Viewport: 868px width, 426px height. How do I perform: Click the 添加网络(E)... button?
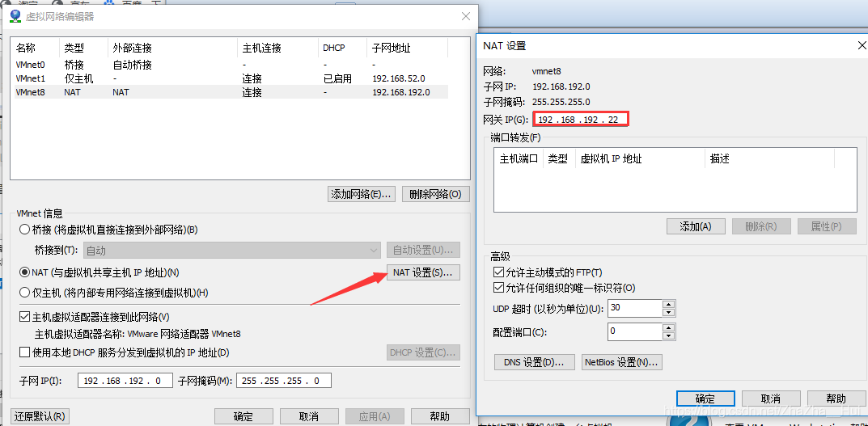coord(362,194)
